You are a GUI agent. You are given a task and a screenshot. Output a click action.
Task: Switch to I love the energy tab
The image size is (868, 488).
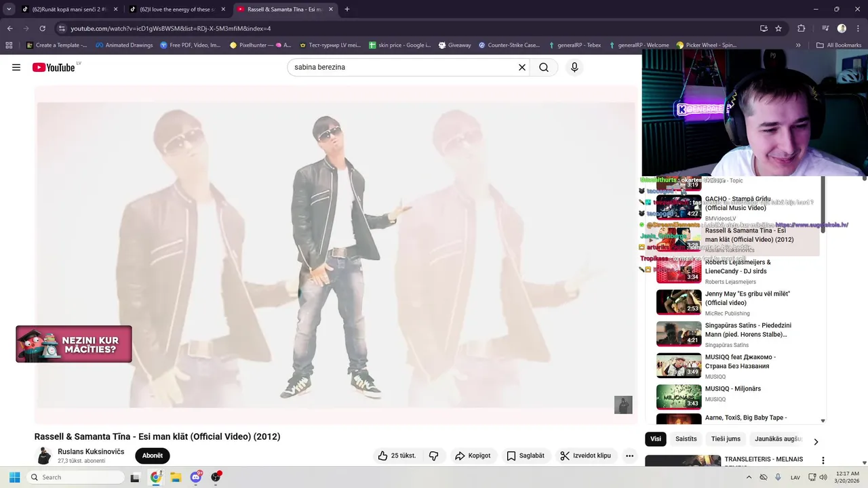[178, 9]
